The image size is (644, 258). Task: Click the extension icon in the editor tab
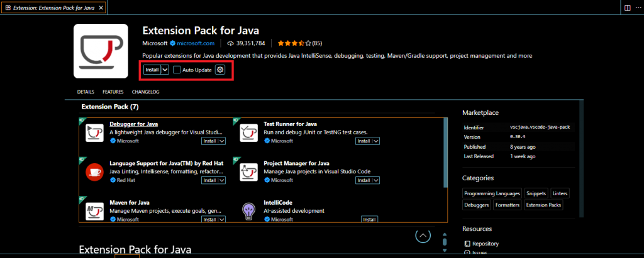tap(8, 8)
